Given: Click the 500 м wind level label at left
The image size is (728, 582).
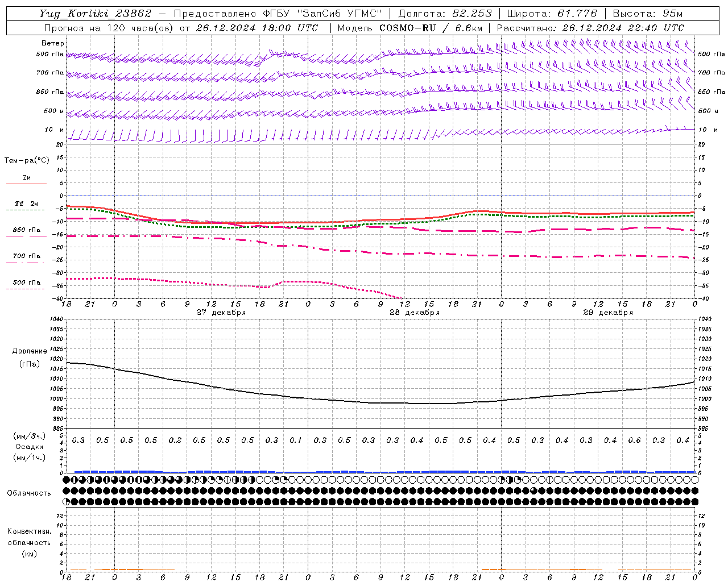Looking at the screenshot, I should click(53, 111).
